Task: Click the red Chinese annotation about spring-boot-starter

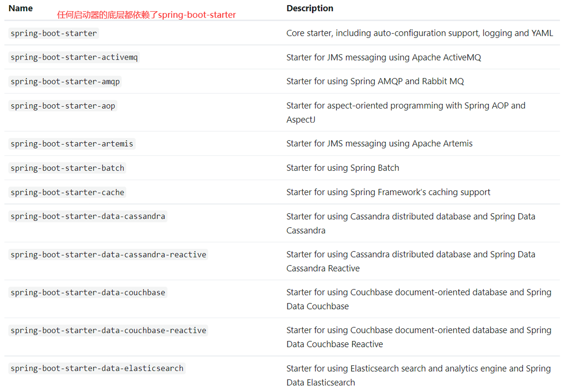Action: 146,15
